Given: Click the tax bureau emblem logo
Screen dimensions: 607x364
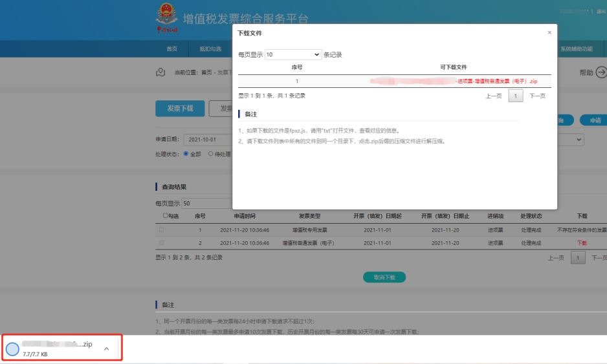Looking at the screenshot, I should coord(167,17).
